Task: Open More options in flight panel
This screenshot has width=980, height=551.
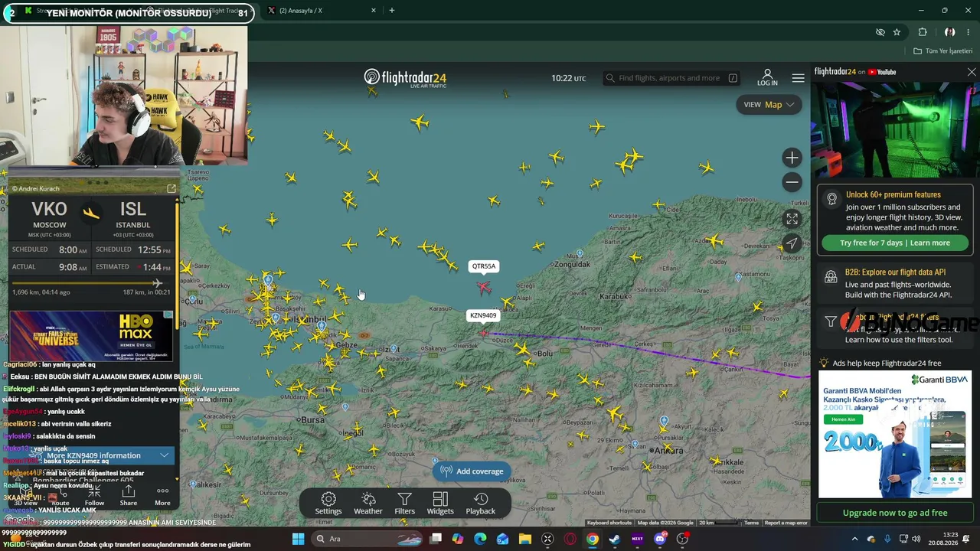Action: click(x=162, y=495)
